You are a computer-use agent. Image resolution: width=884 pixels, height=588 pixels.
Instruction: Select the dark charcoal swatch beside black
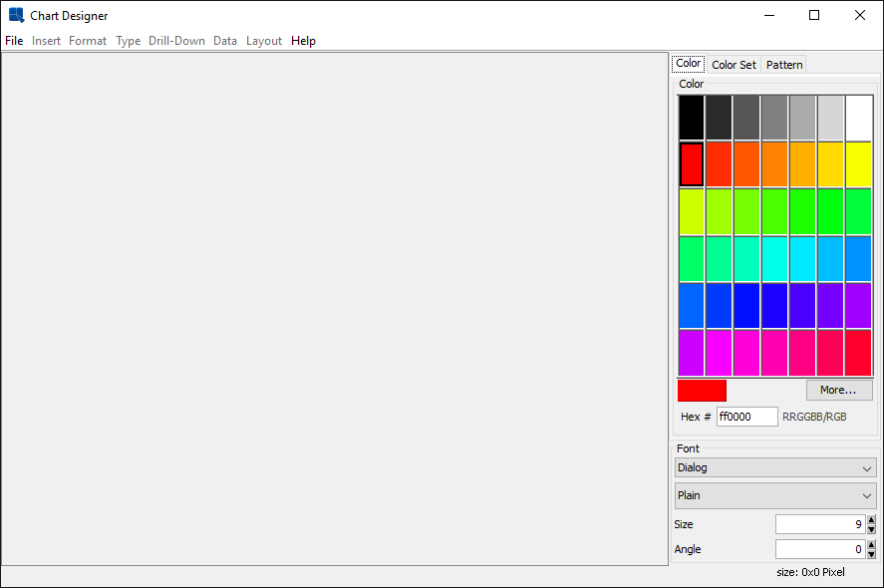click(719, 118)
